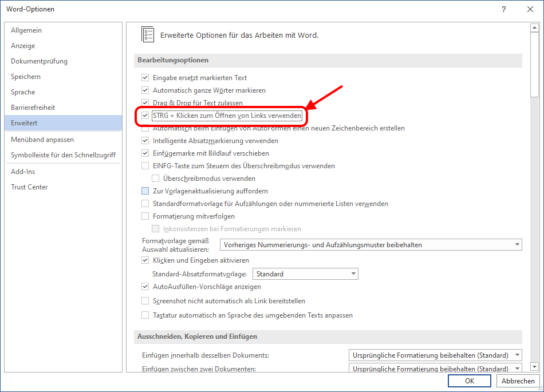This screenshot has width=544, height=392.
Task: Click the Abbrechen button
Action: 517,381
